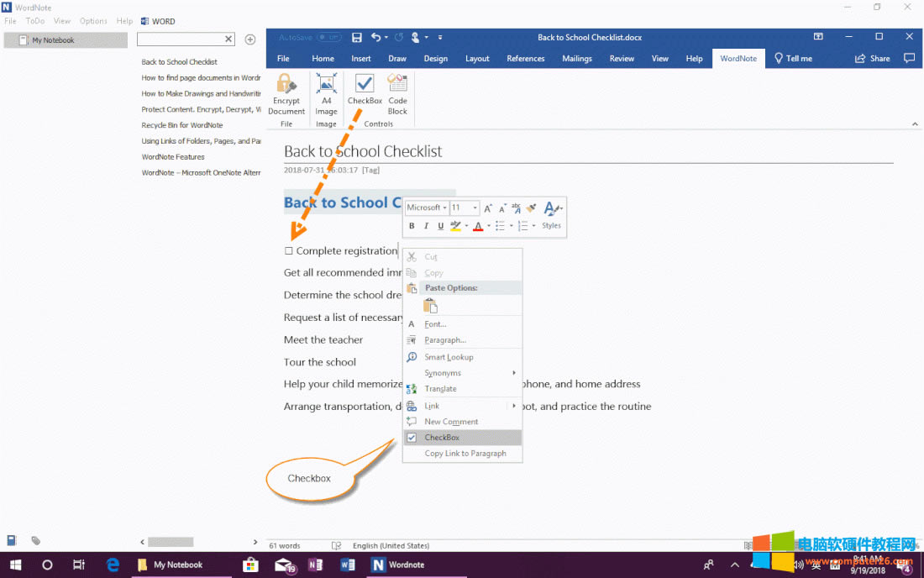The image size is (924, 578).
Task: Save the document using the floppy disk icon
Action: (x=357, y=38)
